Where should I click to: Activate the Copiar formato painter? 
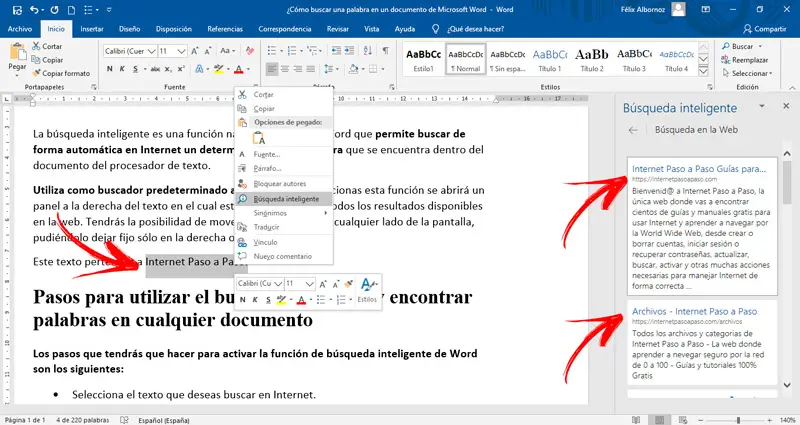point(61,73)
